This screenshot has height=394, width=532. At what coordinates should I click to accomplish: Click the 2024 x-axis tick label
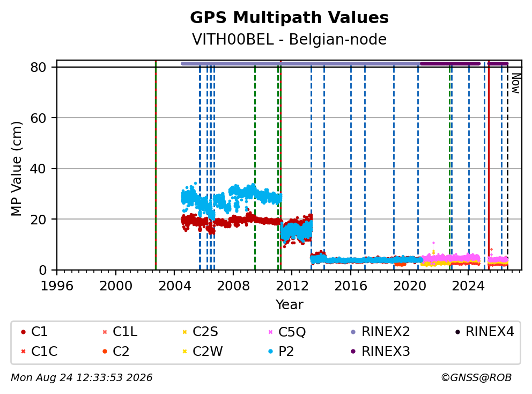coord(468,286)
